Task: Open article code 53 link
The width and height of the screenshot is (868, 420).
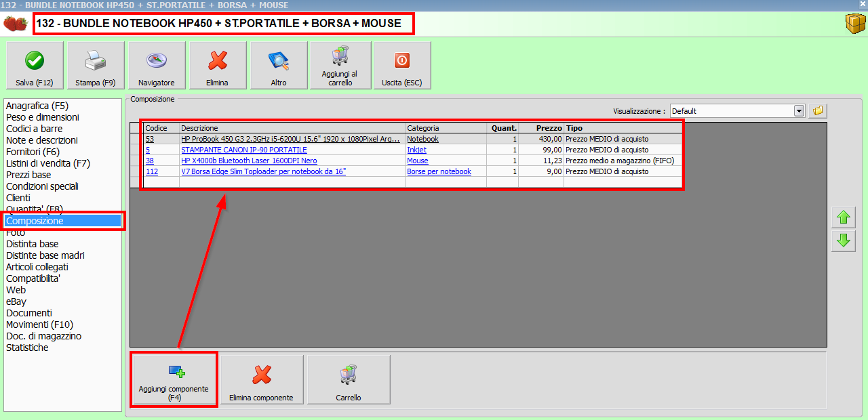Action: [x=150, y=139]
